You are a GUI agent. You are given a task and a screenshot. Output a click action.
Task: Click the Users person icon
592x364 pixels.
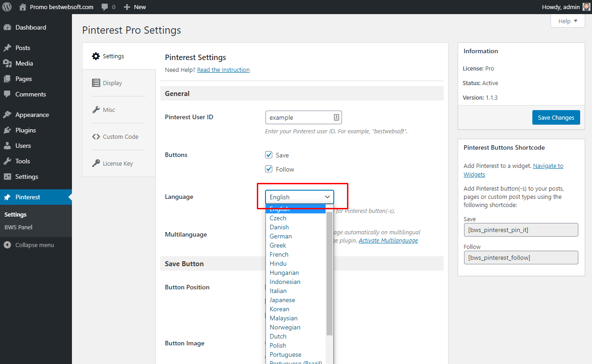(7, 146)
